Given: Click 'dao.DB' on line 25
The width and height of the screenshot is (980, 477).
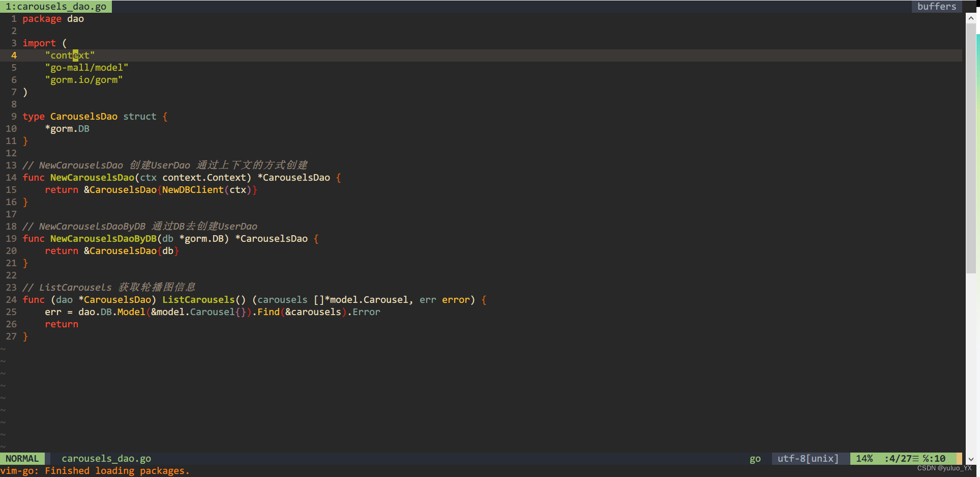Looking at the screenshot, I should click(95, 312).
